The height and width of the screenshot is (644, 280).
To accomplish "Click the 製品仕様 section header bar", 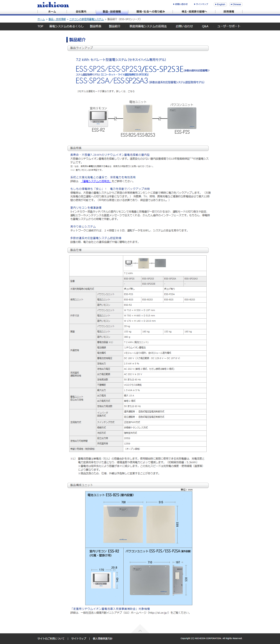I will coord(138,250).
